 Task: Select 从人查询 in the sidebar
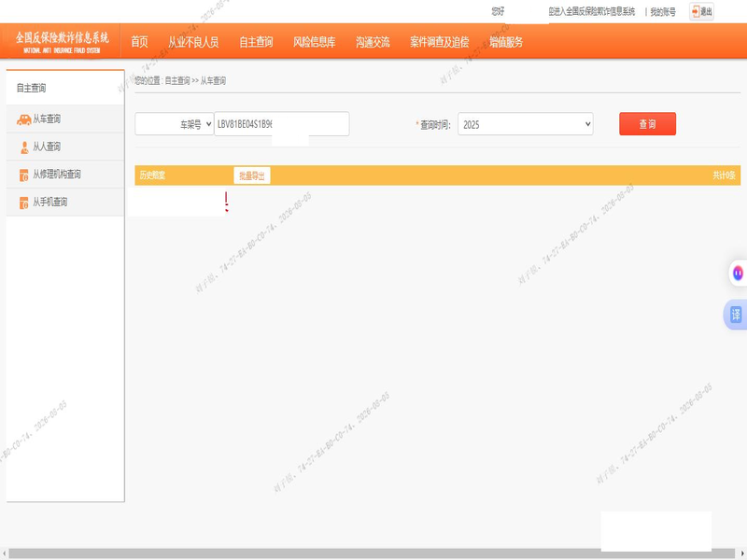[x=65, y=147]
